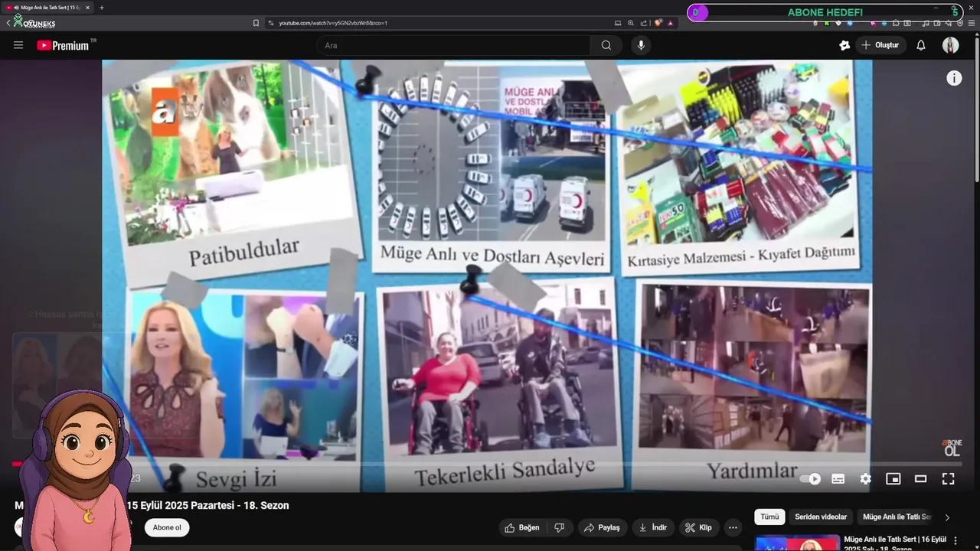Open the browser main menu icon
980x551 pixels.
point(972,23)
